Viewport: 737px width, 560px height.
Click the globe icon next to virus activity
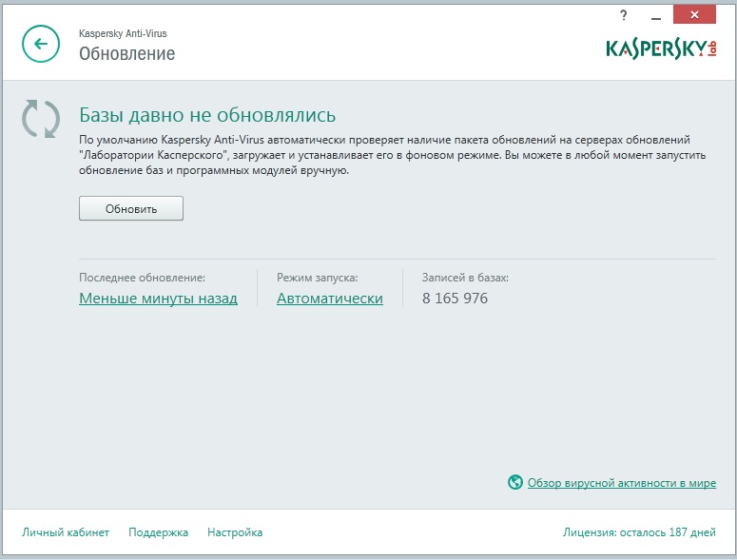pos(515,482)
